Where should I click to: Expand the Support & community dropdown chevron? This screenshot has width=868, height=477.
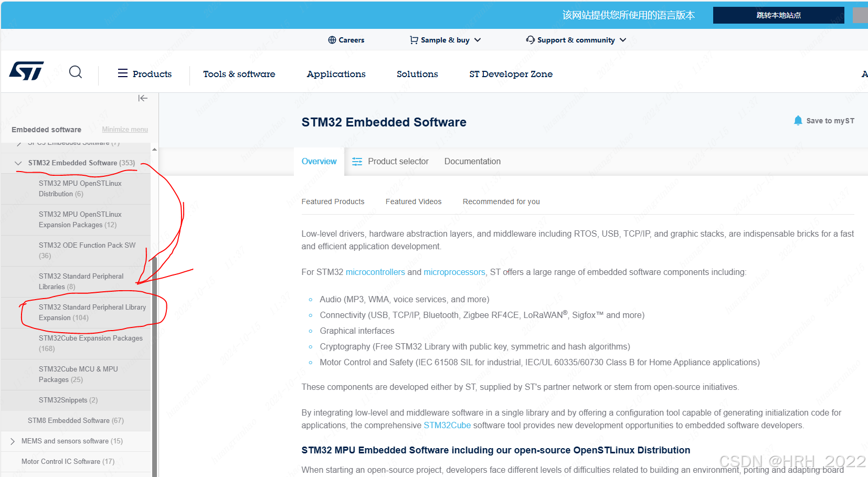623,40
